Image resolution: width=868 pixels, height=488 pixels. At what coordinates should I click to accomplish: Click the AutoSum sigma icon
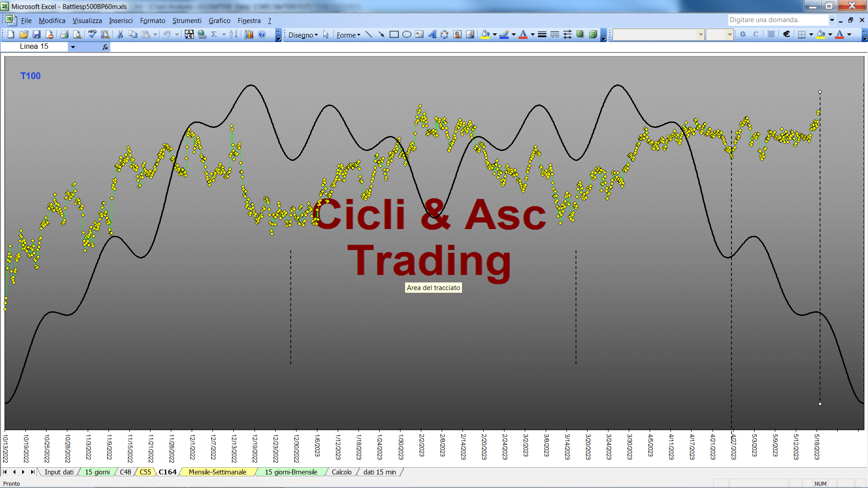[214, 35]
